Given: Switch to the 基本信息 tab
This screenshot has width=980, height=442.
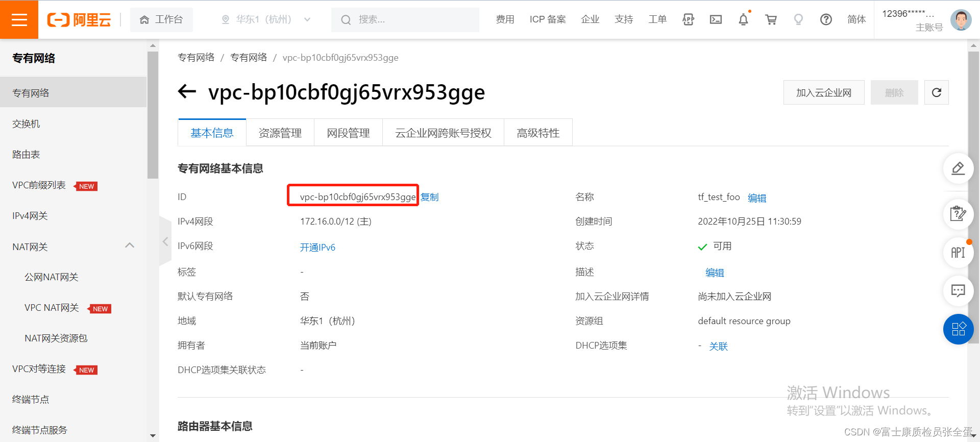Looking at the screenshot, I should pyautogui.click(x=212, y=133).
